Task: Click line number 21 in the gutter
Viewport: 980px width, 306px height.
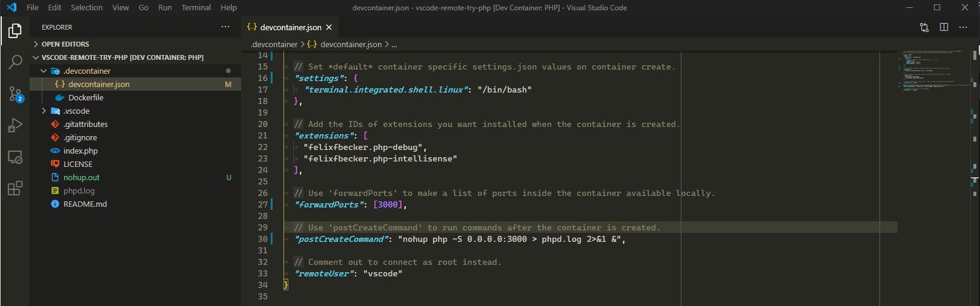Action: tap(263, 135)
